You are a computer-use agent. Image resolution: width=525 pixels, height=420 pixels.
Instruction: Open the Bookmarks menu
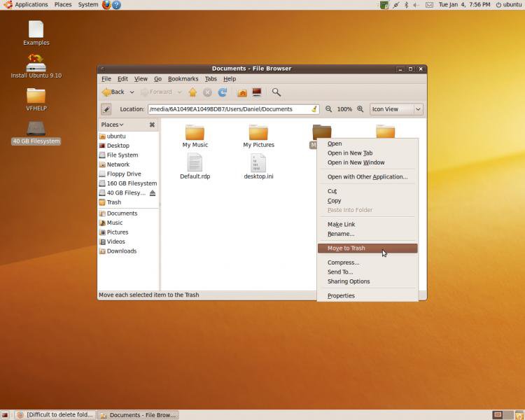click(x=183, y=79)
